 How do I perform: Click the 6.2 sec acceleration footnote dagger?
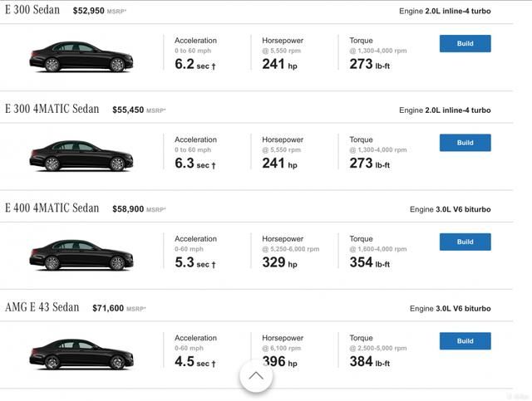[x=214, y=66]
